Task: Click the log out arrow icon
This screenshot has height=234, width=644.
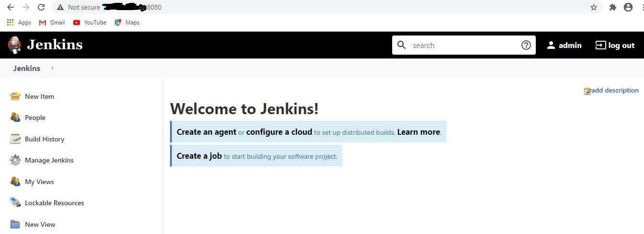Action: 600,45
